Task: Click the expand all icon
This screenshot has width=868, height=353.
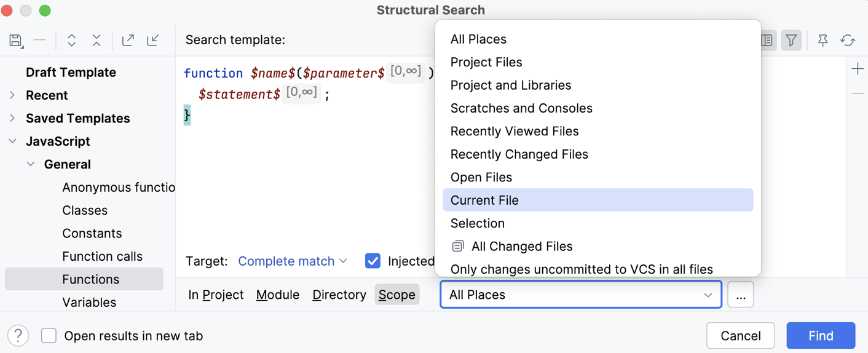Action: (x=71, y=41)
